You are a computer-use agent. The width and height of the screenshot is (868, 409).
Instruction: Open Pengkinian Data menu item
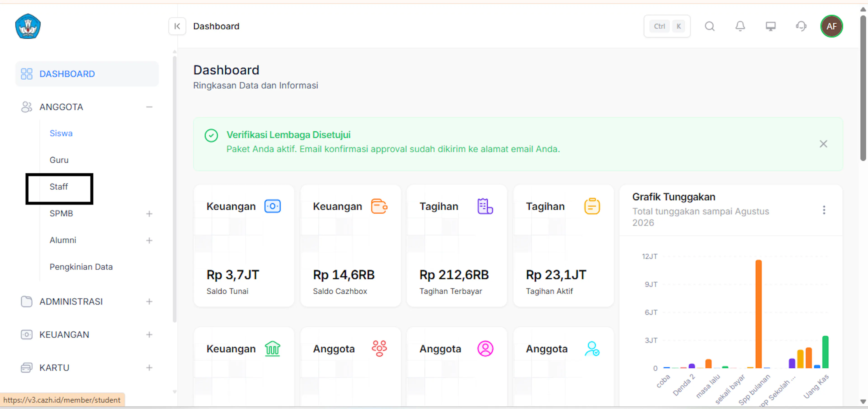point(81,267)
